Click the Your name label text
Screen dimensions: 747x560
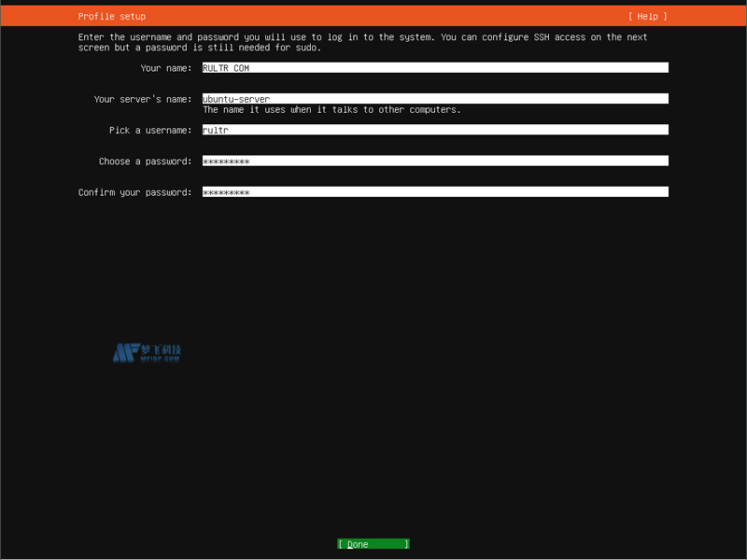(x=167, y=67)
